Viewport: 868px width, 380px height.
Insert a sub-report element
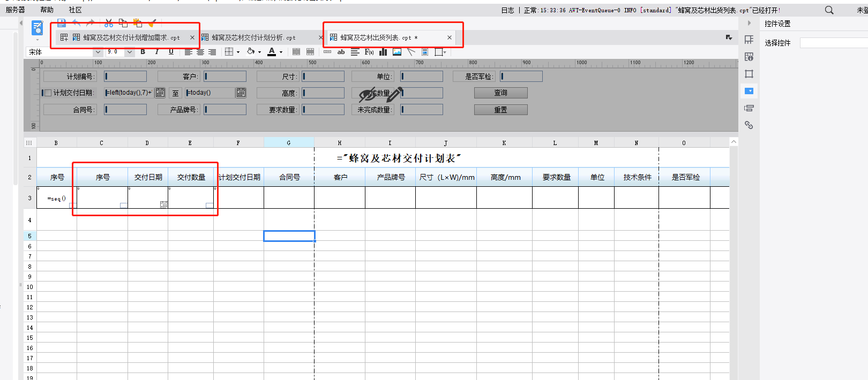(425, 52)
